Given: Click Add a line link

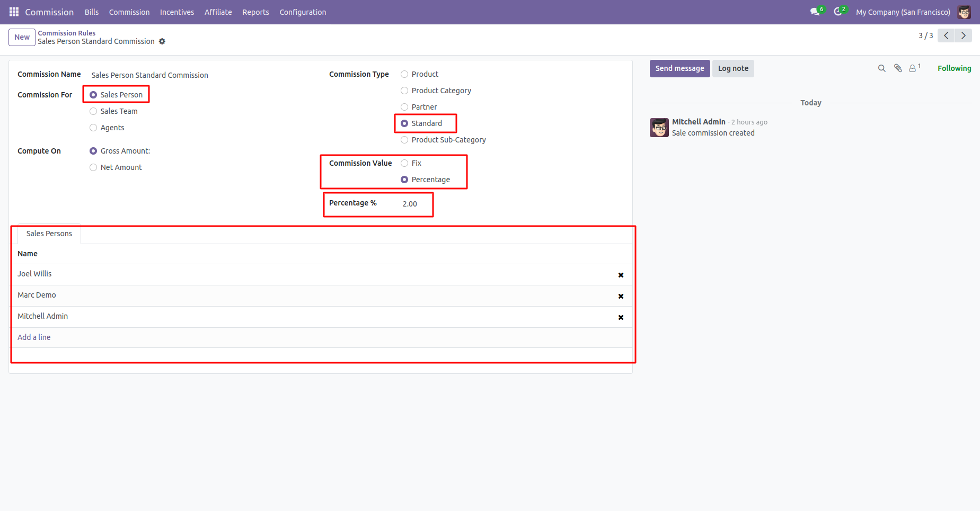Looking at the screenshot, I should (34, 337).
